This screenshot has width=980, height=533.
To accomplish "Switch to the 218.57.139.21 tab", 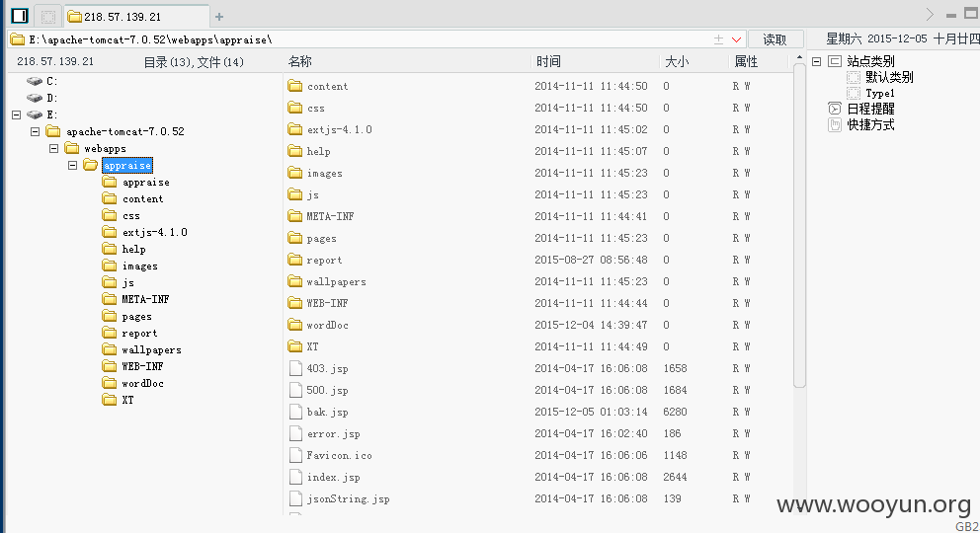I will tap(137, 17).
